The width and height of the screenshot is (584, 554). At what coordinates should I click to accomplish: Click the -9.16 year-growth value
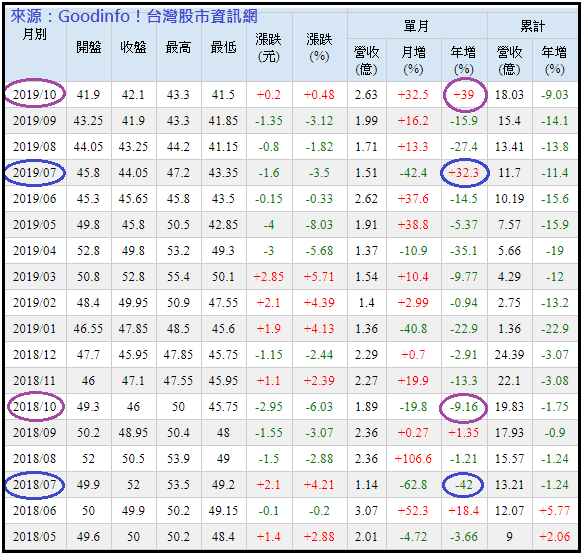tap(464, 407)
